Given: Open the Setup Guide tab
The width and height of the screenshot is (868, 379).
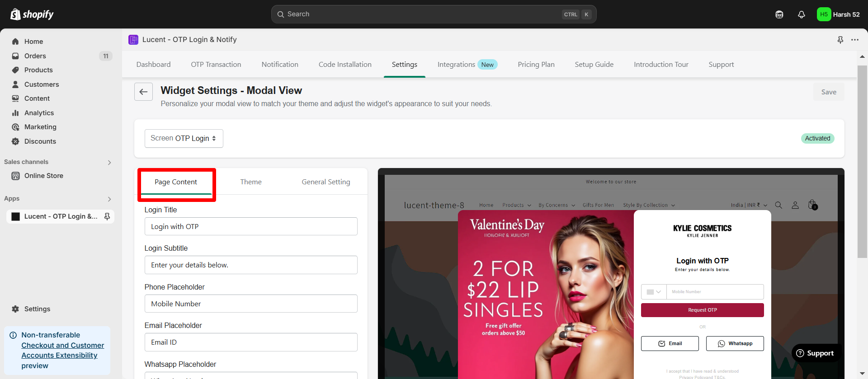Looking at the screenshot, I should coord(594,65).
